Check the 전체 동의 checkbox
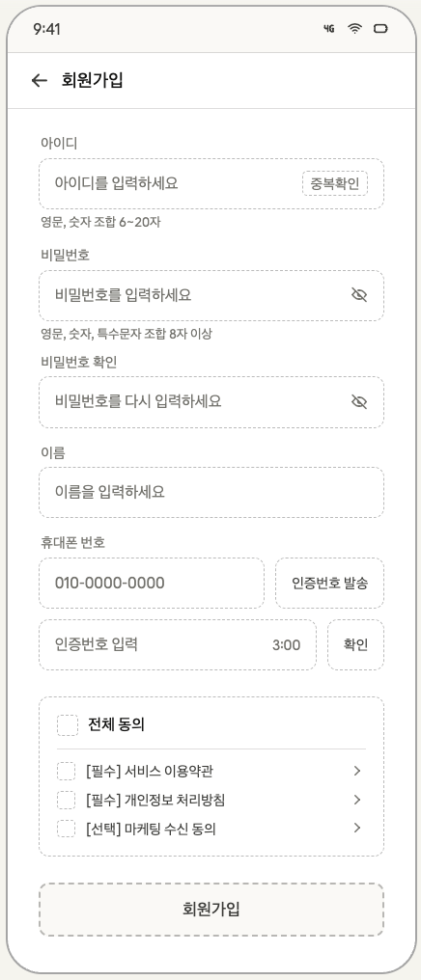 coord(68,725)
